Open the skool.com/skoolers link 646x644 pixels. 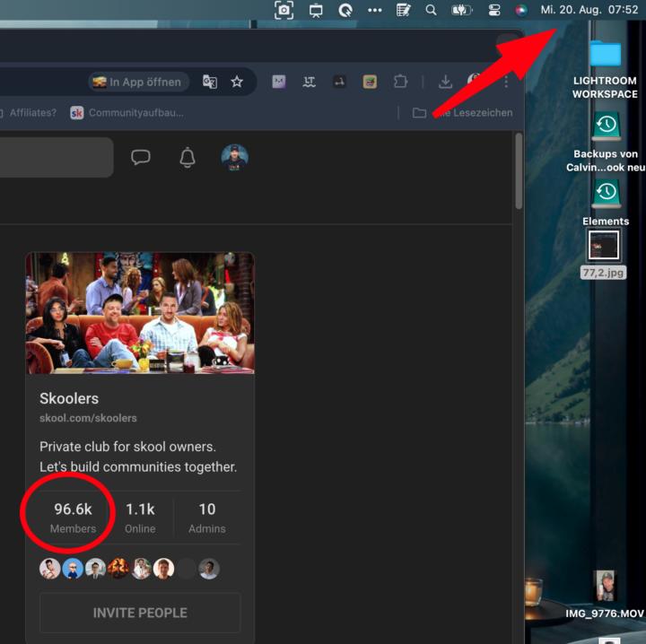coord(88,418)
